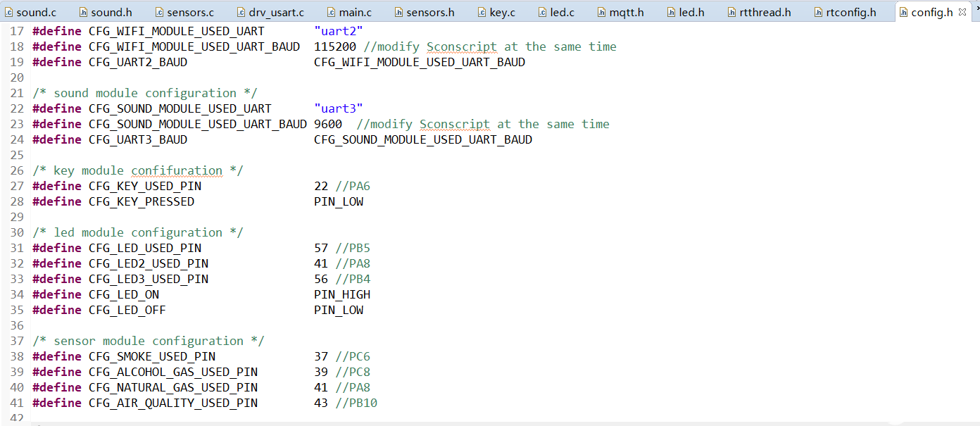980x426 pixels.
Task: Click CFG_UART3_BAUD macro name
Action: [138, 139]
